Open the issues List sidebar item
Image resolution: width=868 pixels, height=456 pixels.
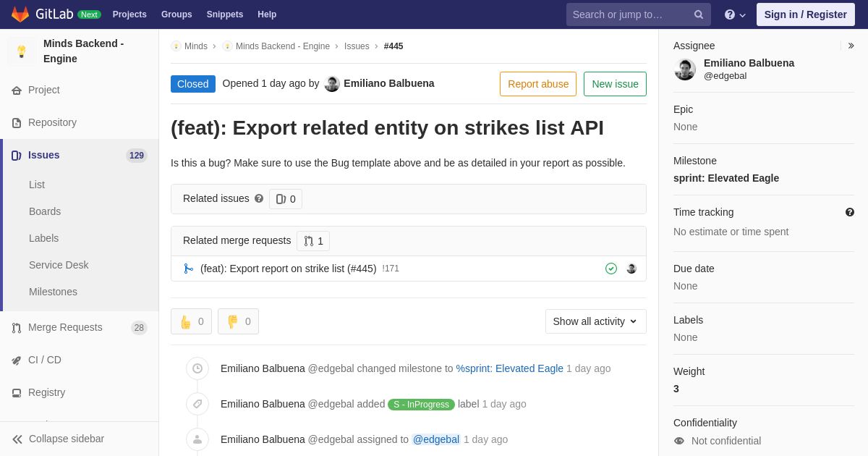[37, 185]
